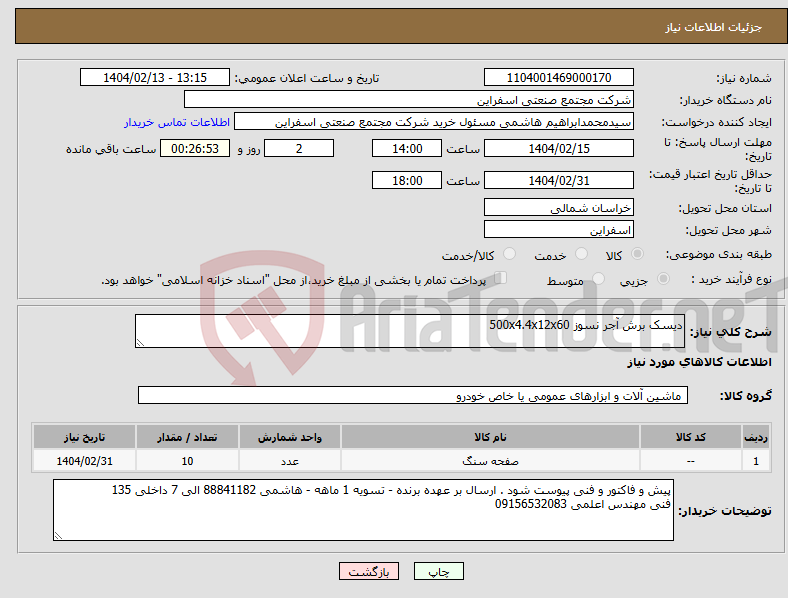This screenshot has width=788, height=598.
Task: Click the جزئیات اطلاعات نیاز page header
Action: coord(714,27)
